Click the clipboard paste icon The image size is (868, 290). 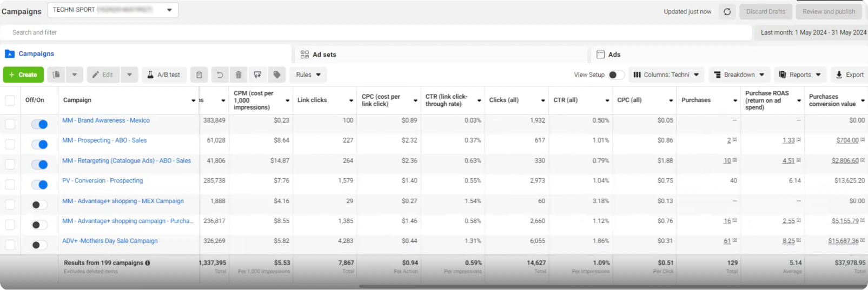[x=199, y=75]
